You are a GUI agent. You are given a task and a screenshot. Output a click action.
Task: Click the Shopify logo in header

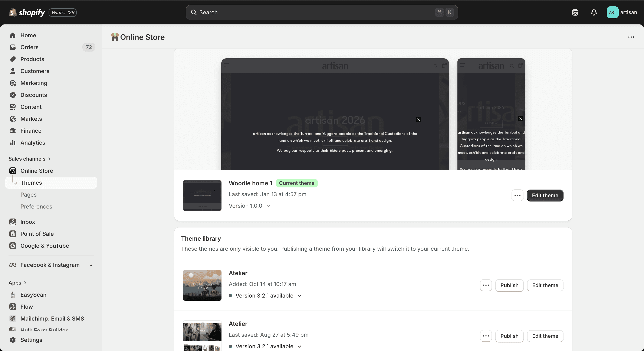27,12
